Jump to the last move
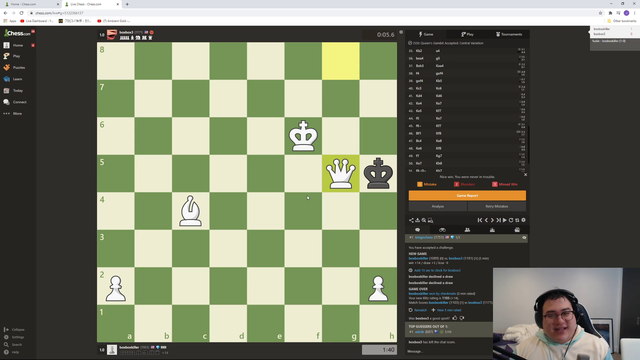Screen dimensions: 640x360 (x=498, y=220)
